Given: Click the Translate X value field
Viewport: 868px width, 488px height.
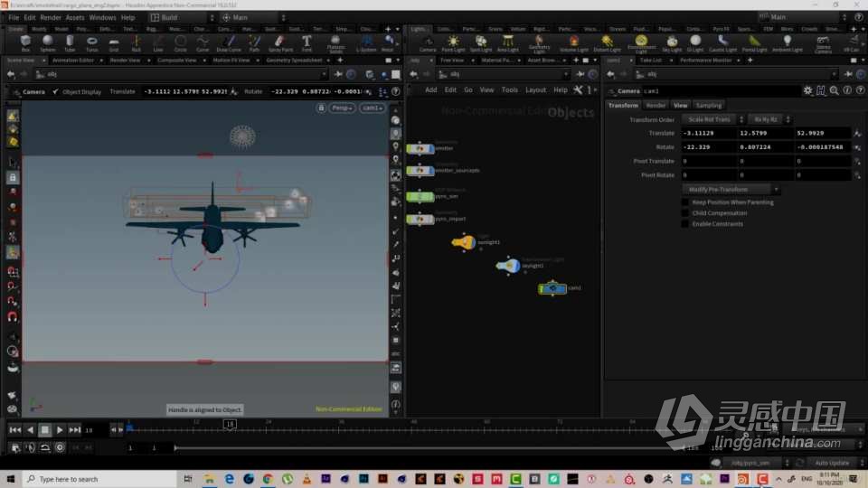Looking at the screenshot, I should (x=709, y=134).
